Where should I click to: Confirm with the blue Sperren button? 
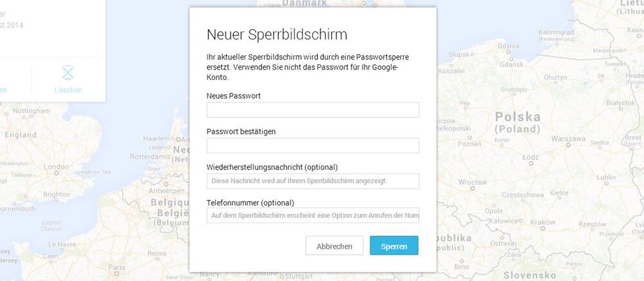pos(394,246)
